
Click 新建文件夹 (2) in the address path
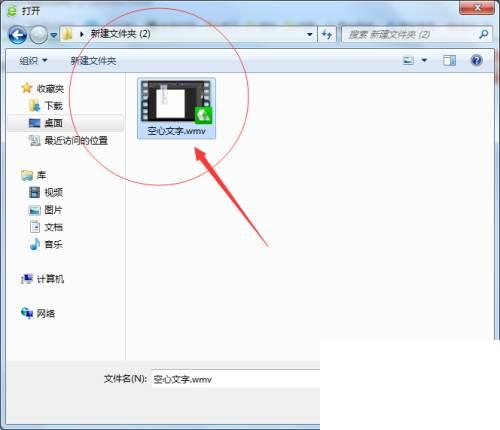coord(120,34)
